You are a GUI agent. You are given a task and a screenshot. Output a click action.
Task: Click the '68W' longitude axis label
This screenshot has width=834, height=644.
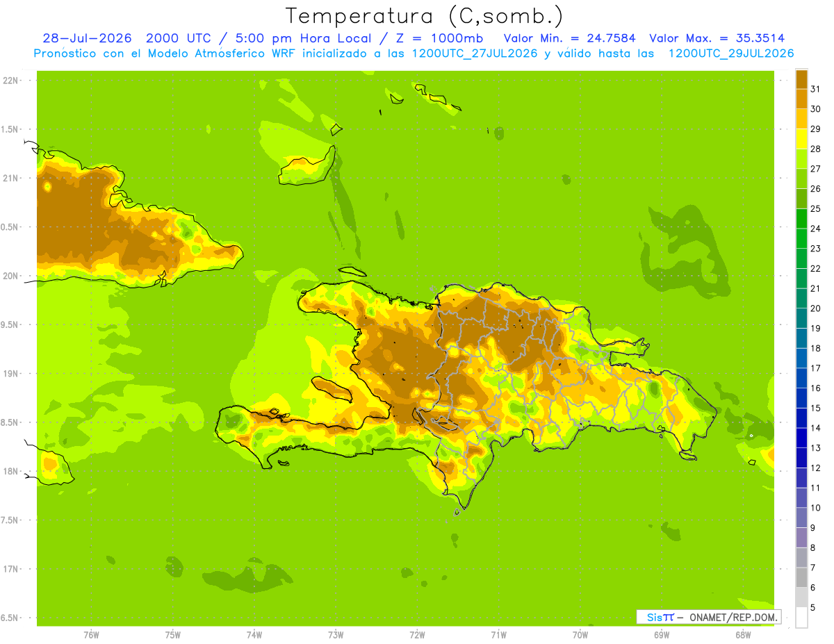pos(743,635)
